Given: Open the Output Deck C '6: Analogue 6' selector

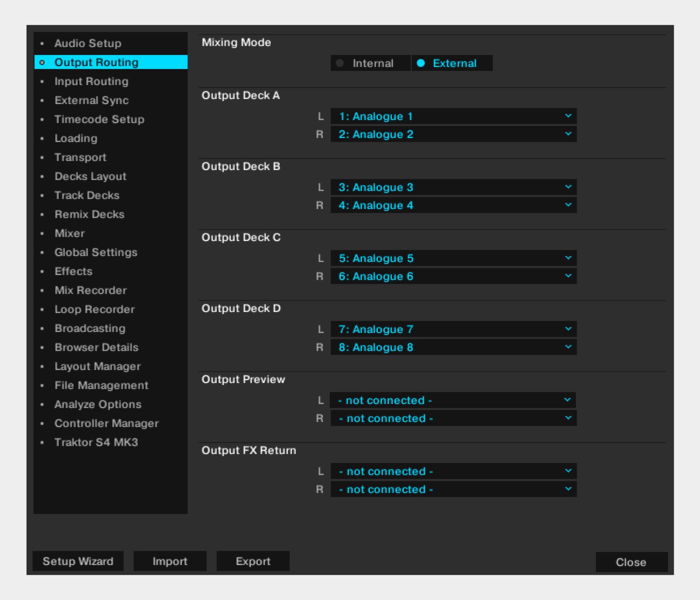Looking at the screenshot, I should tap(453, 276).
